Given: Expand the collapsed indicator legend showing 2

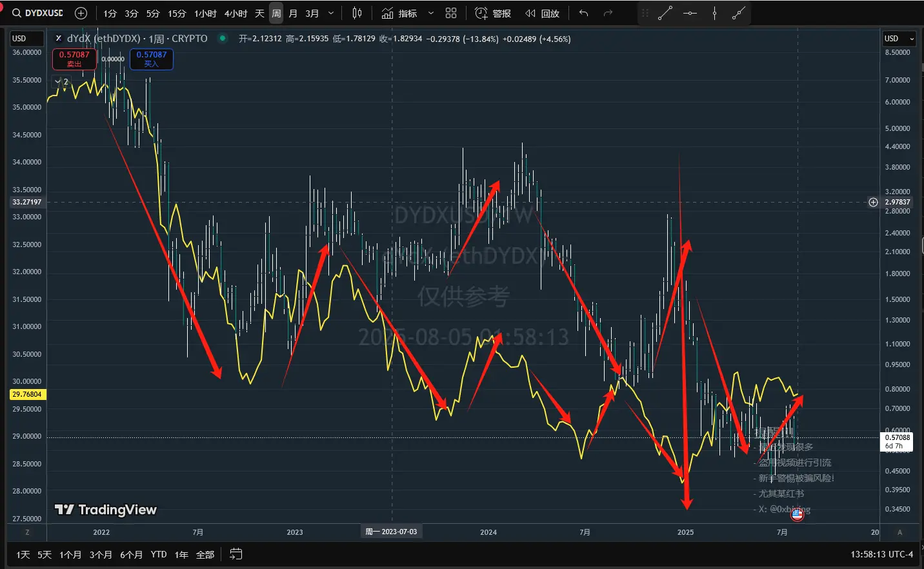Looking at the screenshot, I should point(62,82).
